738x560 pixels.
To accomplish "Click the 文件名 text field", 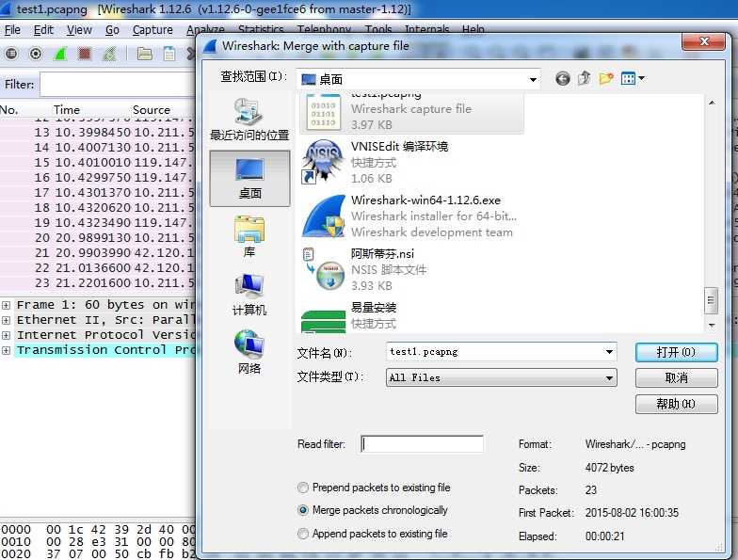I will coord(494,352).
